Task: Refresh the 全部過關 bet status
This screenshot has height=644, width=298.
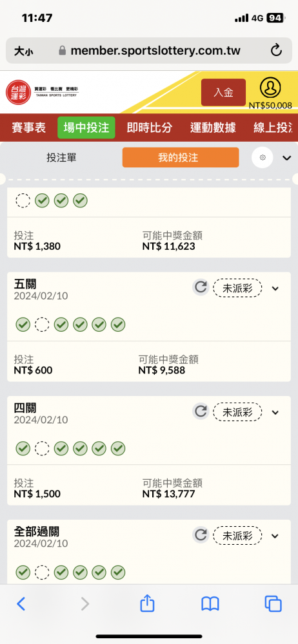Action: [201, 535]
